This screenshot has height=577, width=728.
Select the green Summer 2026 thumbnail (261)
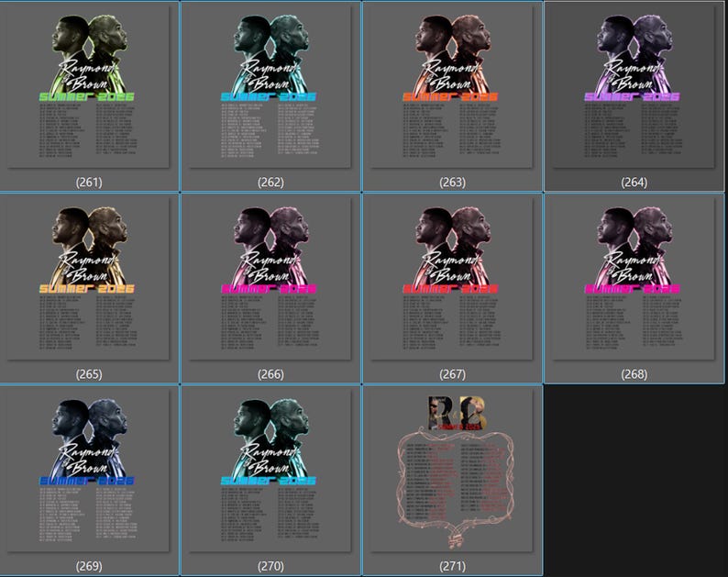coord(88,87)
